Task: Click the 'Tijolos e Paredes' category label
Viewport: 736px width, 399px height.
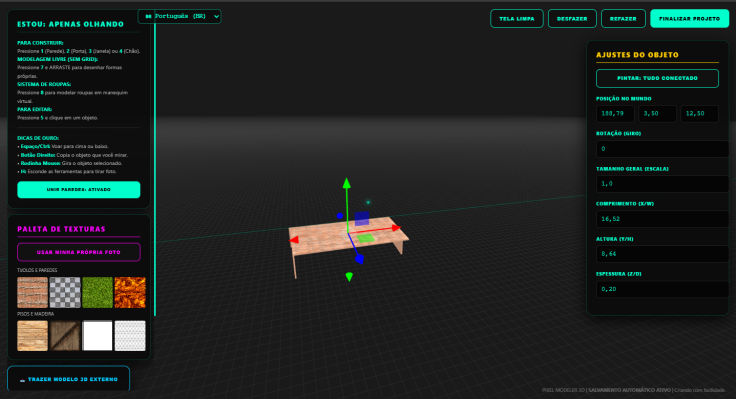Action: tap(37, 270)
